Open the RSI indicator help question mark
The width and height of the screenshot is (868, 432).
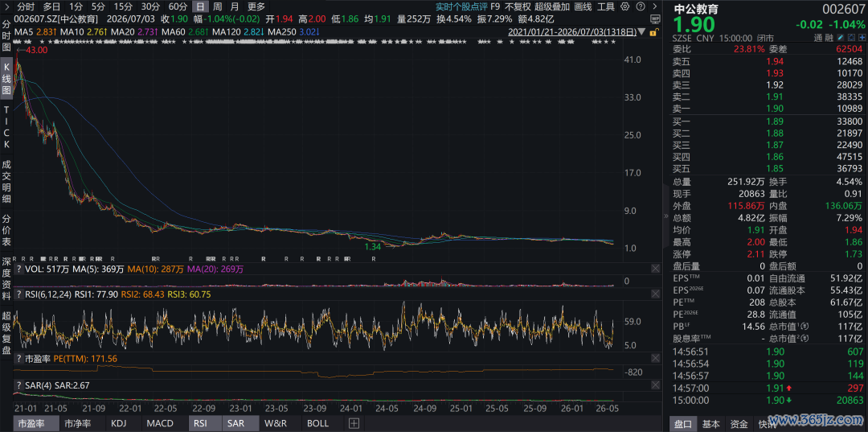[x=18, y=294]
